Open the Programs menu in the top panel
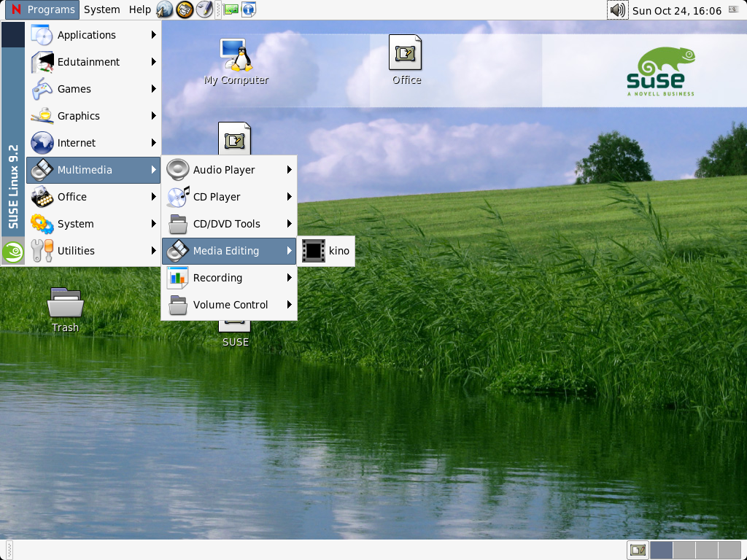747x560 pixels. point(42,9)
